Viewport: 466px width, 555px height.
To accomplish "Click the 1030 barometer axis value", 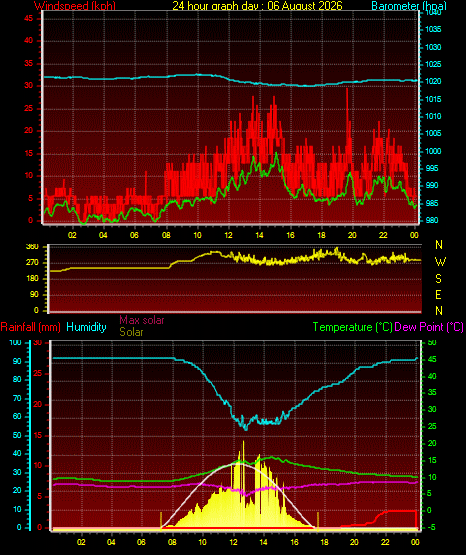I will point(433,47).
